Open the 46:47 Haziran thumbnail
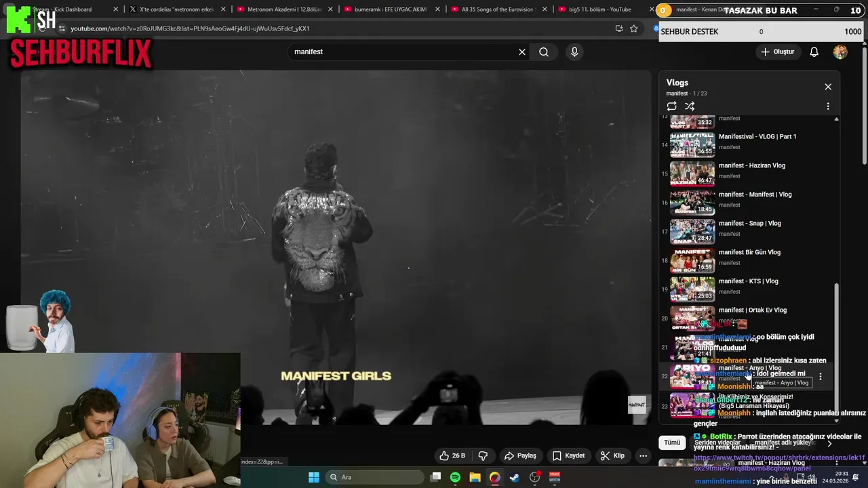The height and width of the screenshot is (488, 868). pos(692,174)
